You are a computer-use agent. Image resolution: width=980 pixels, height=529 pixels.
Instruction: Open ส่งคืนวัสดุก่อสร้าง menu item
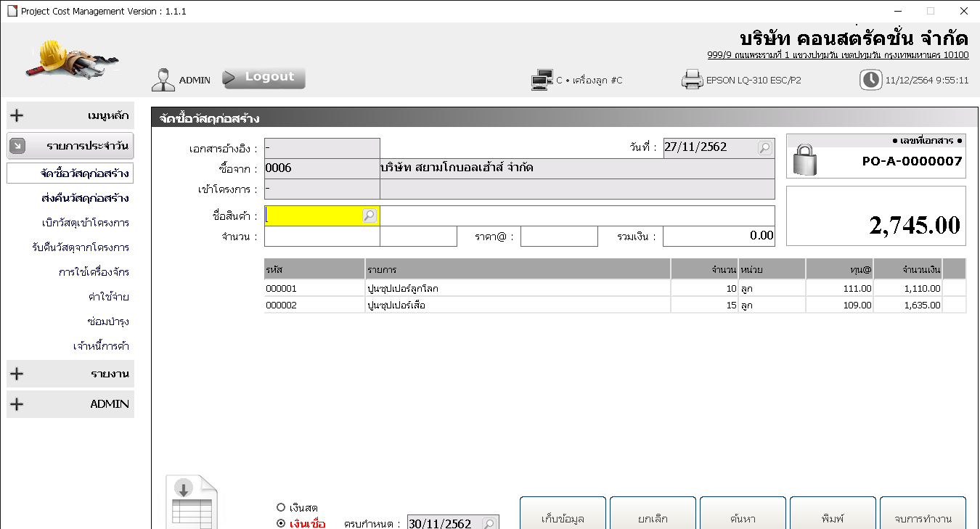pos(85,198)
